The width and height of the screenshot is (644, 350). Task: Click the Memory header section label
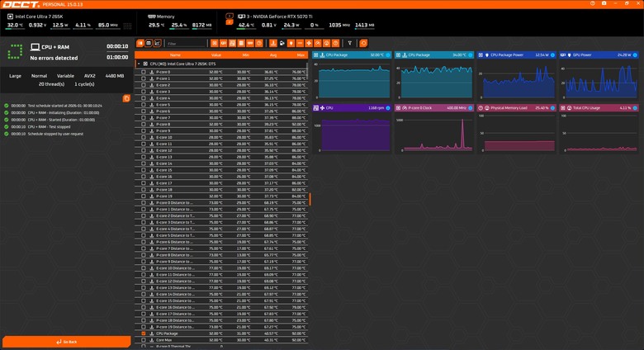pos(165,17)
